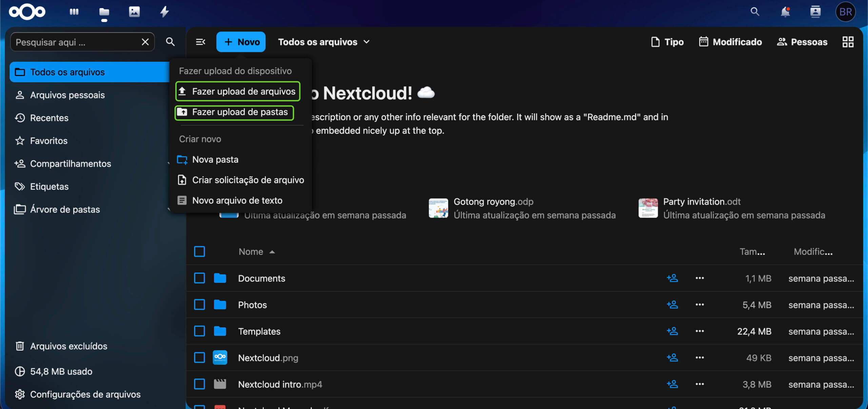The image size is (868, 409).
Task: Share the Documents folder
Action: [x=672, y=278]
